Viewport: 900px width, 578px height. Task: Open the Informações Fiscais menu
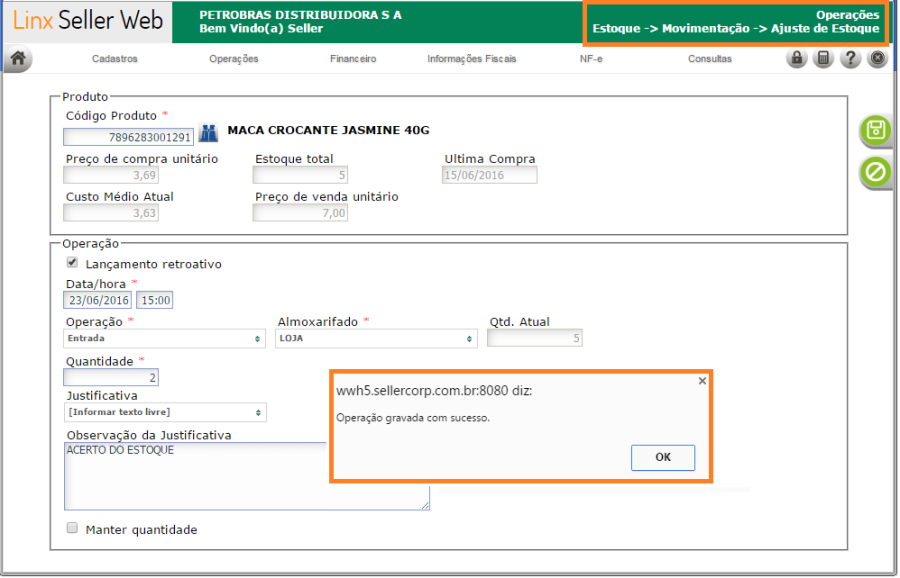click(472, 59)
